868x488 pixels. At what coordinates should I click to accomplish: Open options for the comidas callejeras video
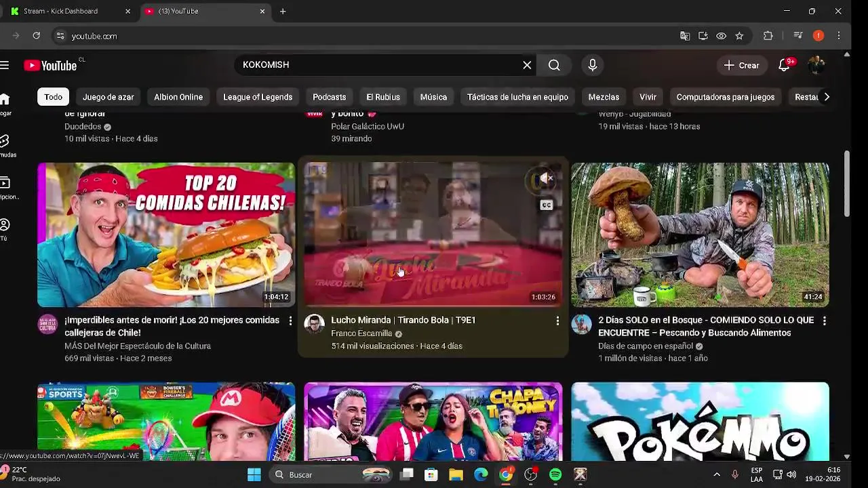[290, 321]
